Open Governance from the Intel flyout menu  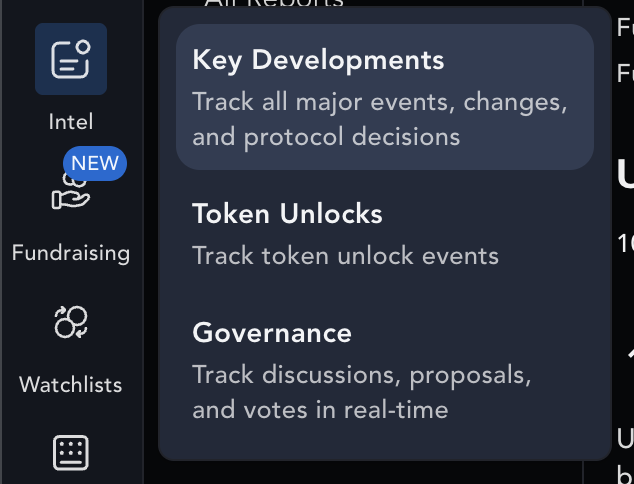coord(272,333)
